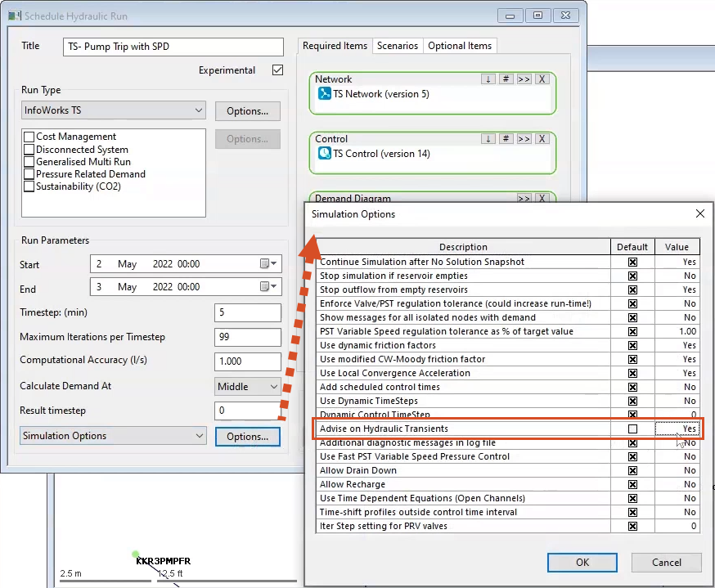Select row Add scheduled control times
This screenshot has width=715, height=588.
tap(507, 387)
